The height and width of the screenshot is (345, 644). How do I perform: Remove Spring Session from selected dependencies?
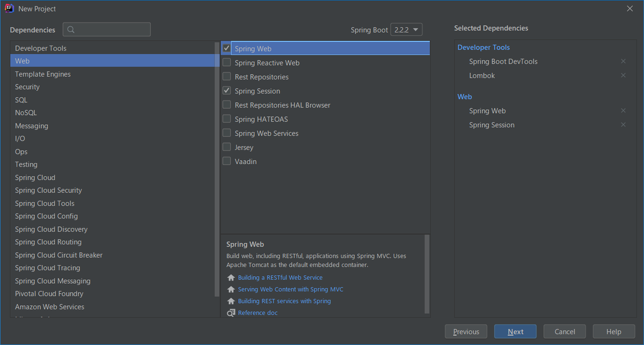click(x=623, y=125)
